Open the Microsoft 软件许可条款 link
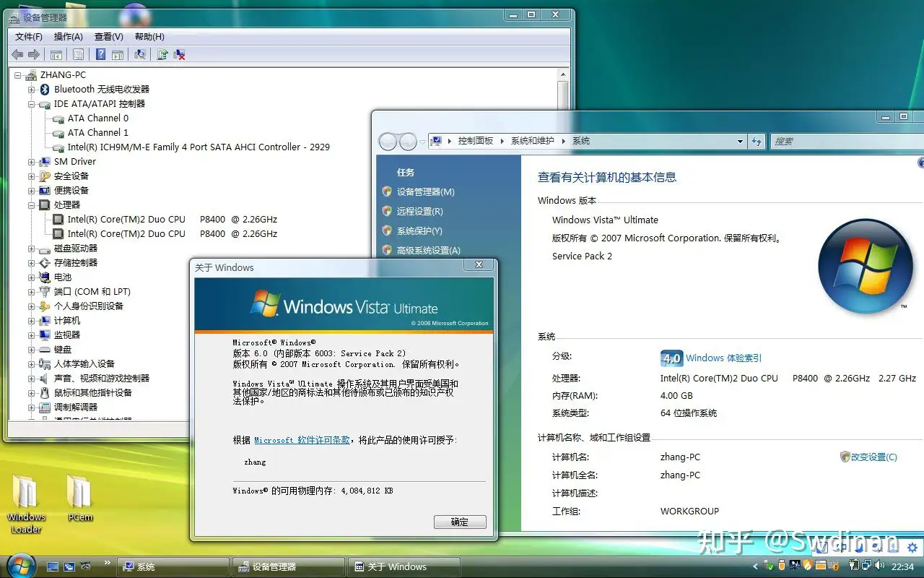The width and height of the screenshot is (924, 578). point(302,440)
